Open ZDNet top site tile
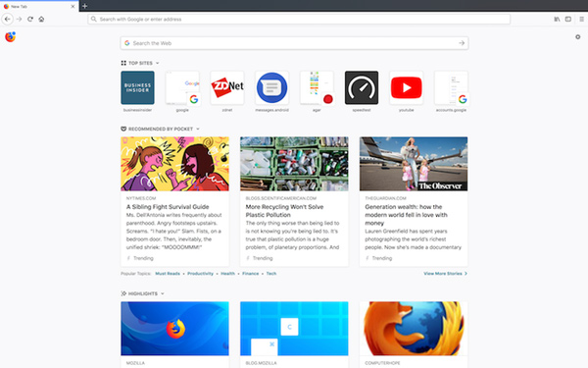This screenshot has width=588, height=368. pos(227,87)
